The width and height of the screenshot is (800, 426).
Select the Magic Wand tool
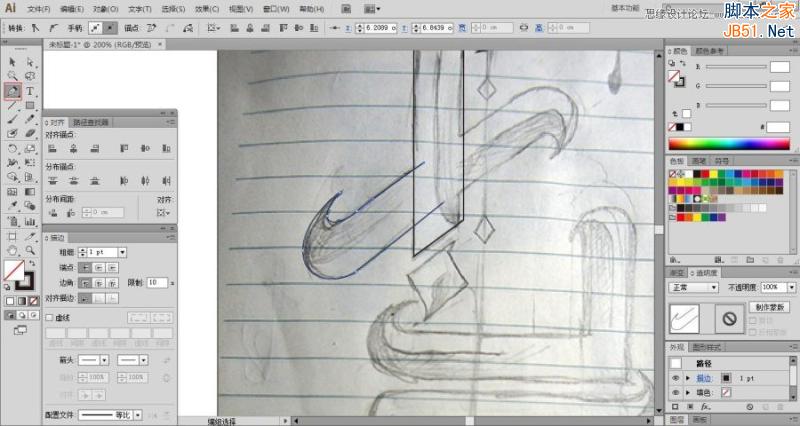12,77
